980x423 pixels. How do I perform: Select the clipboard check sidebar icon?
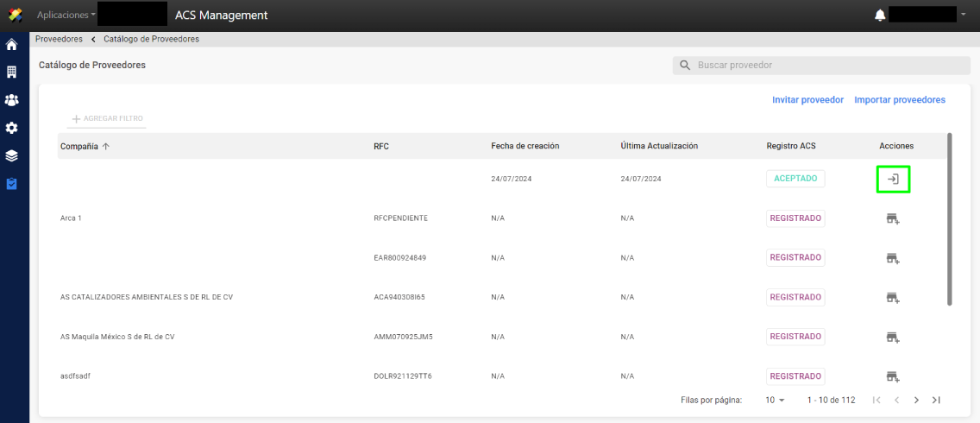click(11, 183)
